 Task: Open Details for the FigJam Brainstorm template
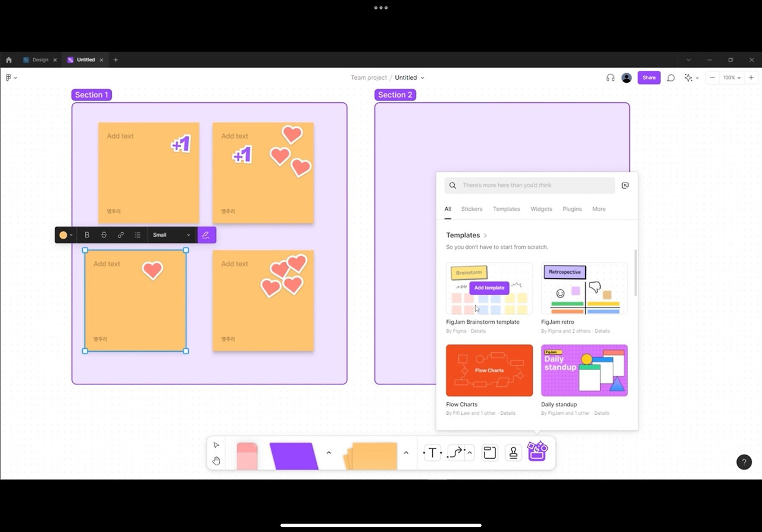[x=479, y=331]
